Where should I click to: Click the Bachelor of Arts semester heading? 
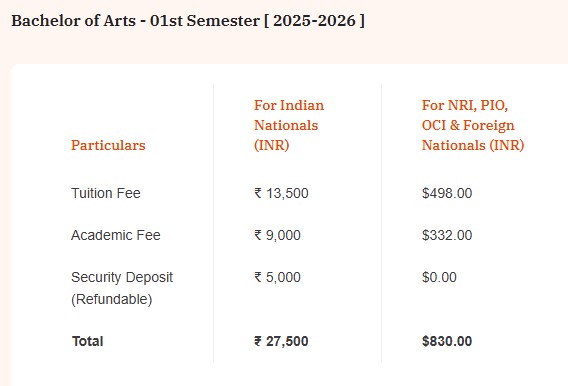click(188, 21)
